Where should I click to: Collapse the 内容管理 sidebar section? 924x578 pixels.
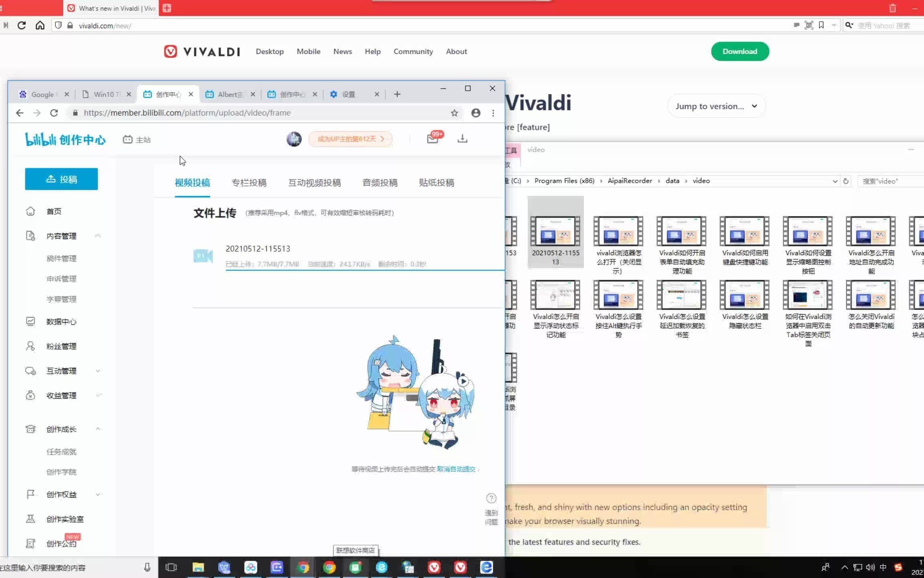tap(98, 236)
